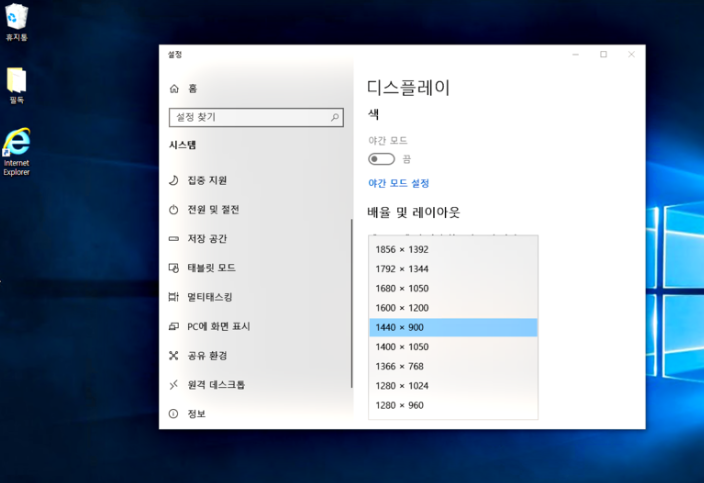This screenshot has height=483, width=704.
Task: Click the projecting icon for PC에 화면 표시
Action: 174,326
